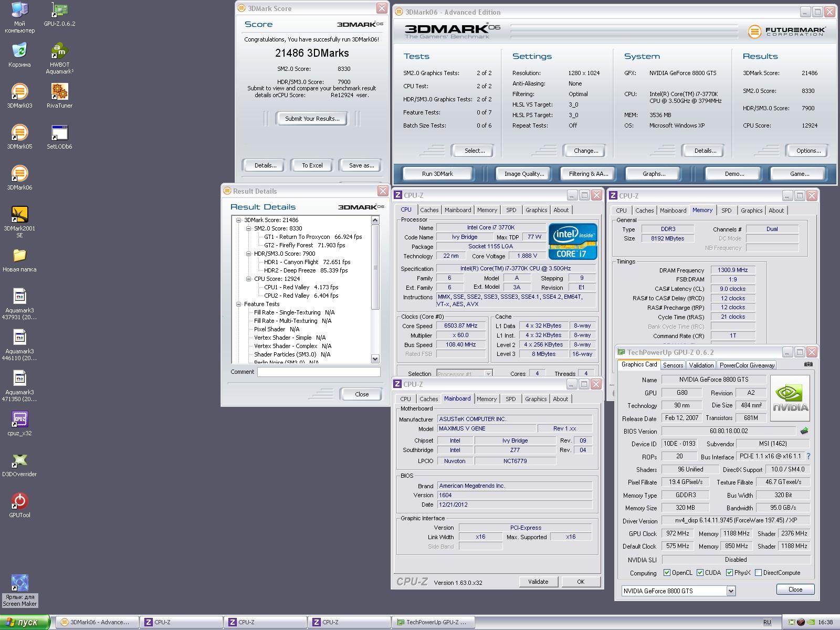Open the Graphics tab in Mainboard CPU-Z window
Screen dimensions: 840x630
tap(535, 399)
